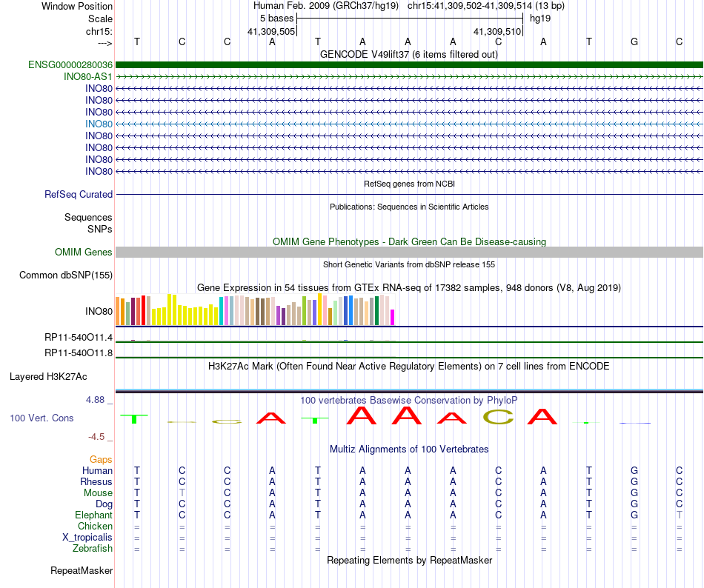Click the ENSG00000280036 track label
Screen dimensions: 704x588
pos(70,64)
